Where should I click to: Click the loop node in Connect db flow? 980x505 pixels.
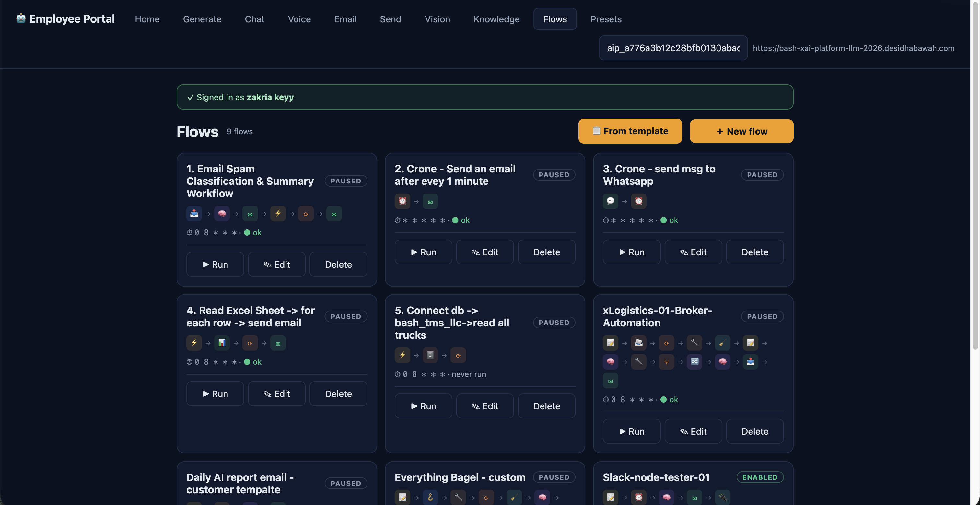[458, 355]
